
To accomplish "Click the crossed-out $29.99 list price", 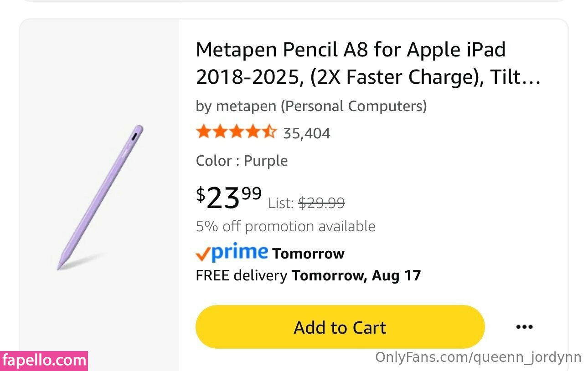I will click(x=321, y=203).
